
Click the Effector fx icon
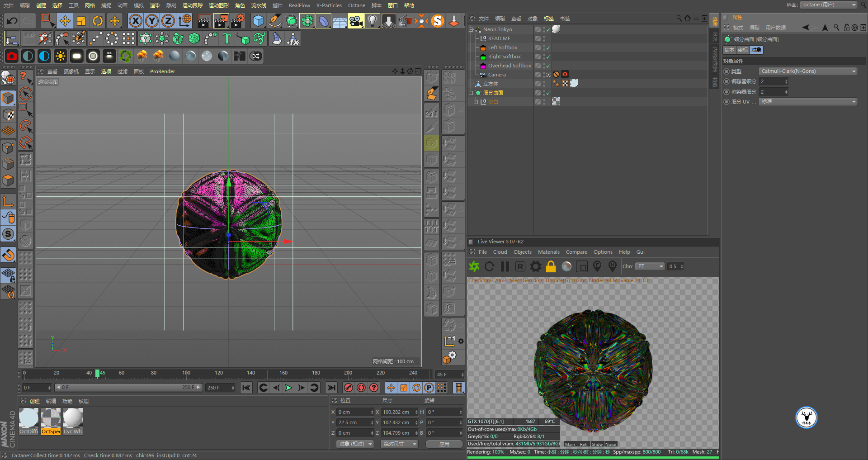tap(293, 39)
